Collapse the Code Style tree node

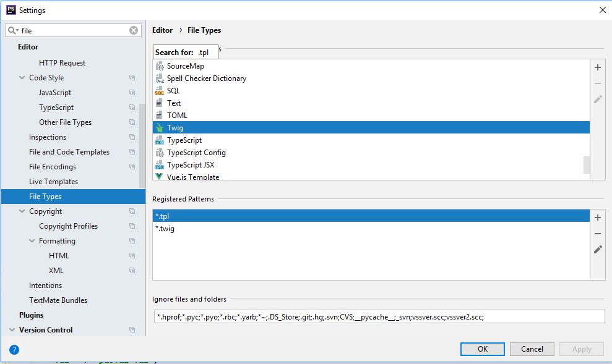tap(22, 78)
